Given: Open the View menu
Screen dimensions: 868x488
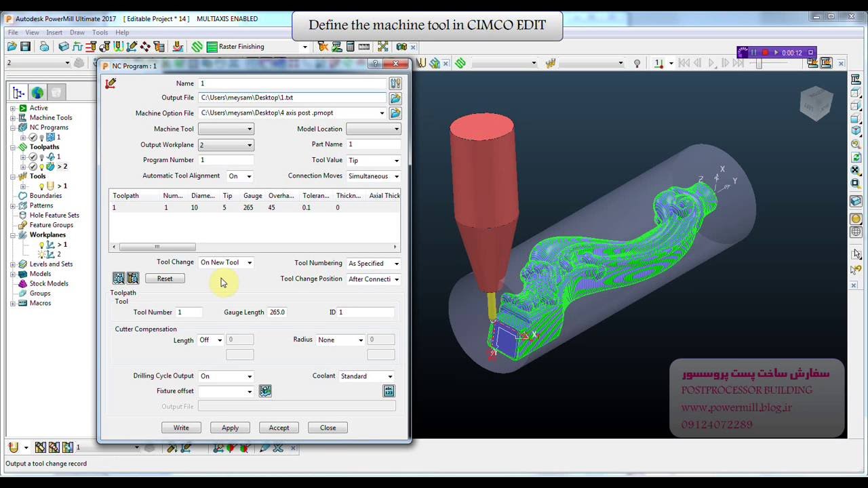Looking at the screenshot, I should click(32, 33).
